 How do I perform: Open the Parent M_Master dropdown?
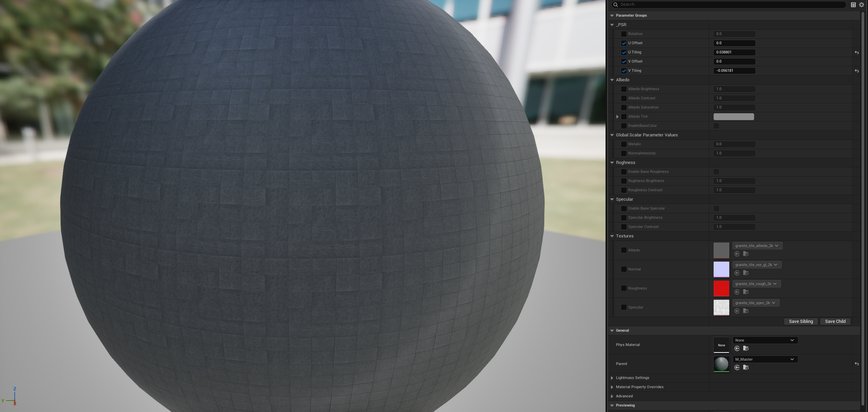click(x=765, y=359)
